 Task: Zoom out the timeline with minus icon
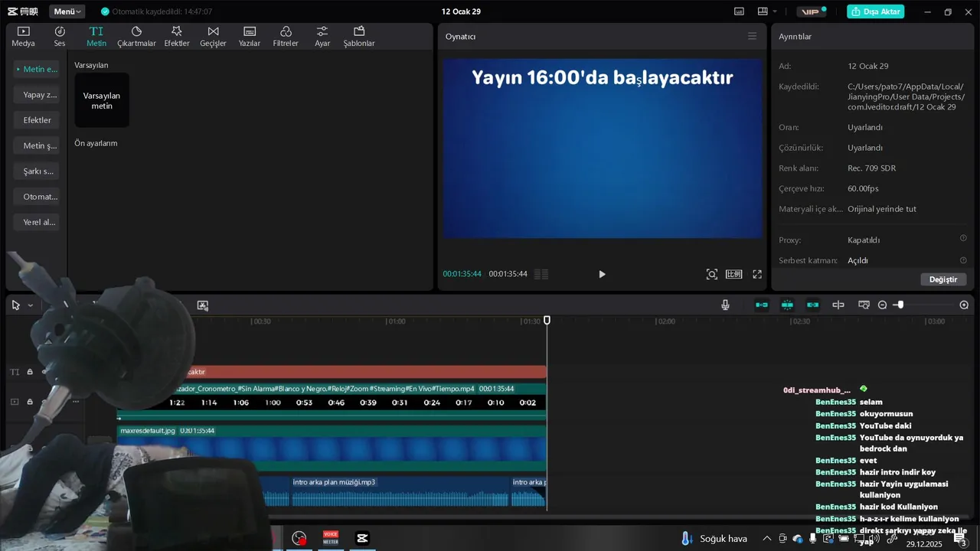pyautogui.click(x=882, y=305)
